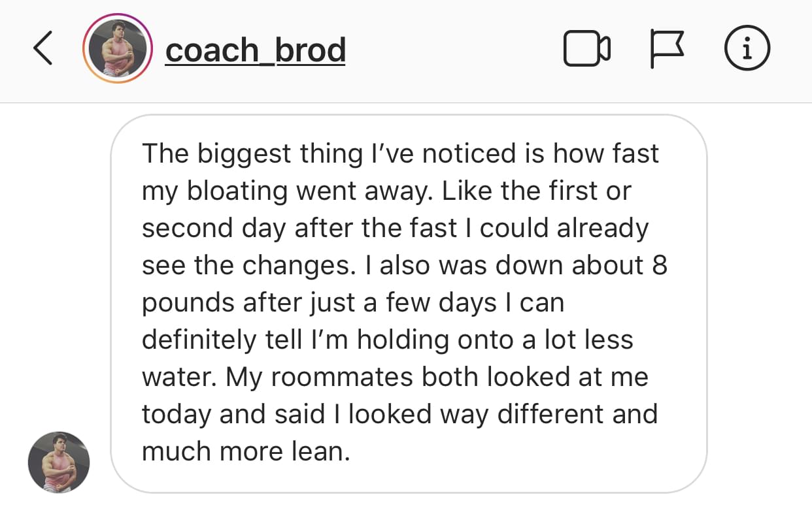Tap the underlined coach_brod title
The height and width of the screenshot is (516, 812).
[255, 50]
